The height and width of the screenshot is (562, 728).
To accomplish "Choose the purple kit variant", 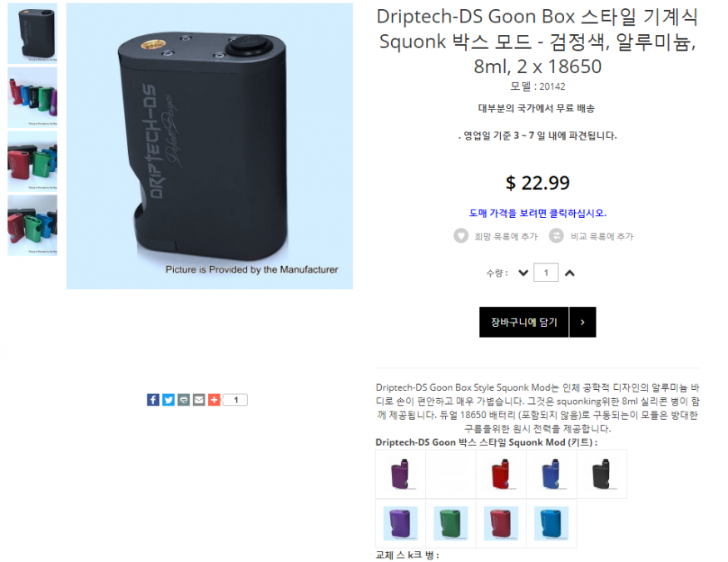I will tap(400, 474).
